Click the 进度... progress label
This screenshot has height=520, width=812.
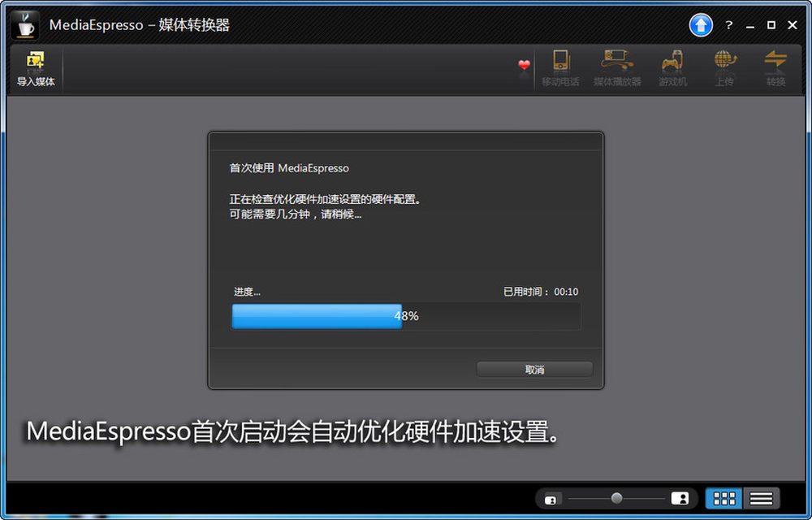coord(247,292)
